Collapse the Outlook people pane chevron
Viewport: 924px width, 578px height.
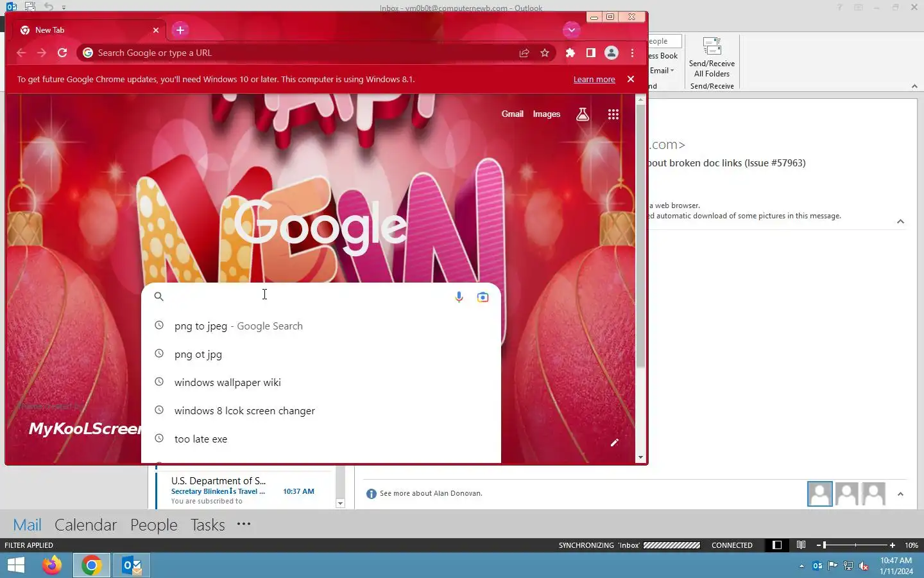coord(900,494)
